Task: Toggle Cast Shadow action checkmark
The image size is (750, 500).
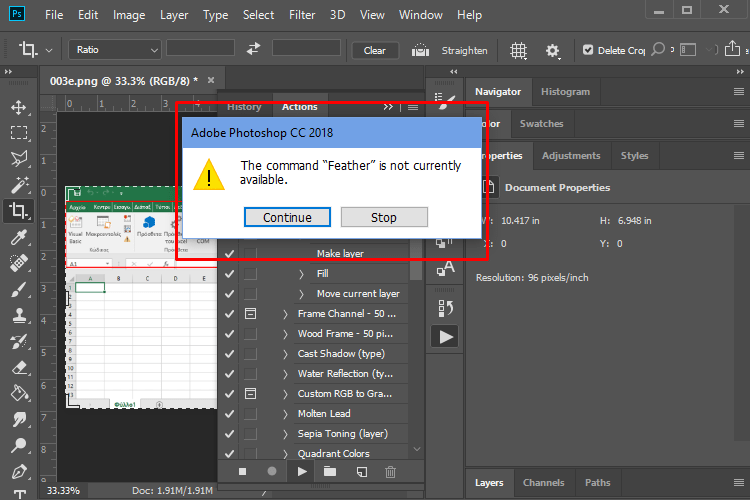Action: click(x=230, y=354)
